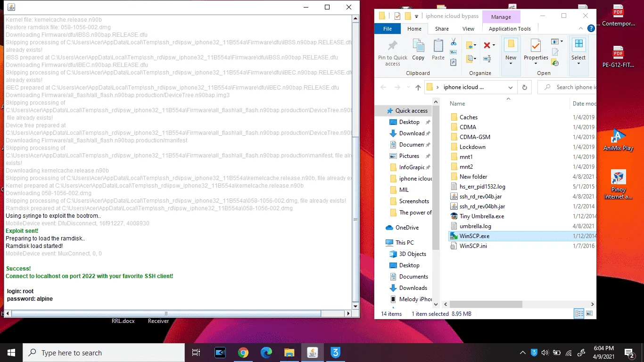Image resolution: width=644 pixels, height=362 pixels.
Task: Click the History icon in Open group
Action: [x=555, y=62]
